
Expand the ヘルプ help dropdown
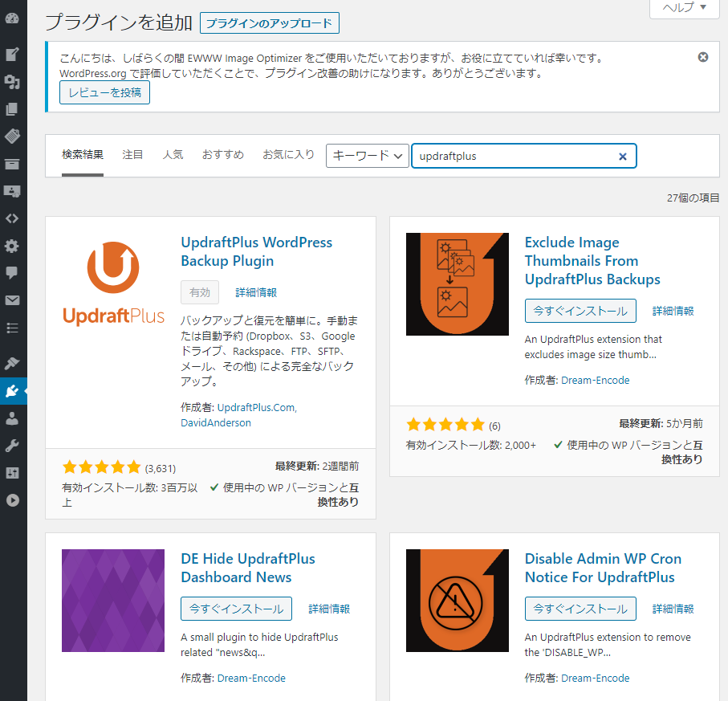(685, 7)
